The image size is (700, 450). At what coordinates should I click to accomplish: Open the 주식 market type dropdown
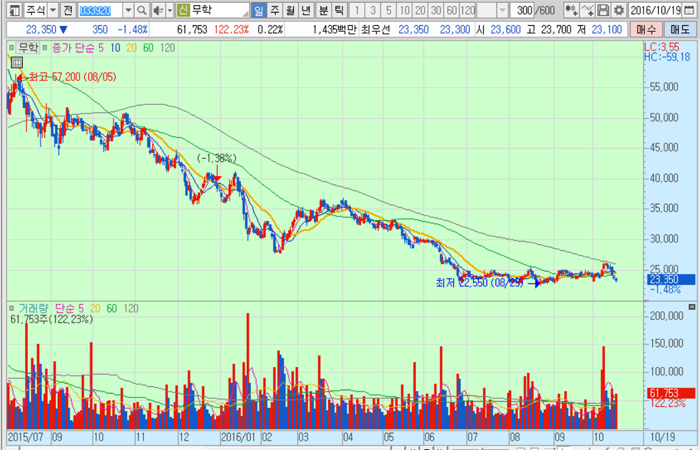pos(50,10)
